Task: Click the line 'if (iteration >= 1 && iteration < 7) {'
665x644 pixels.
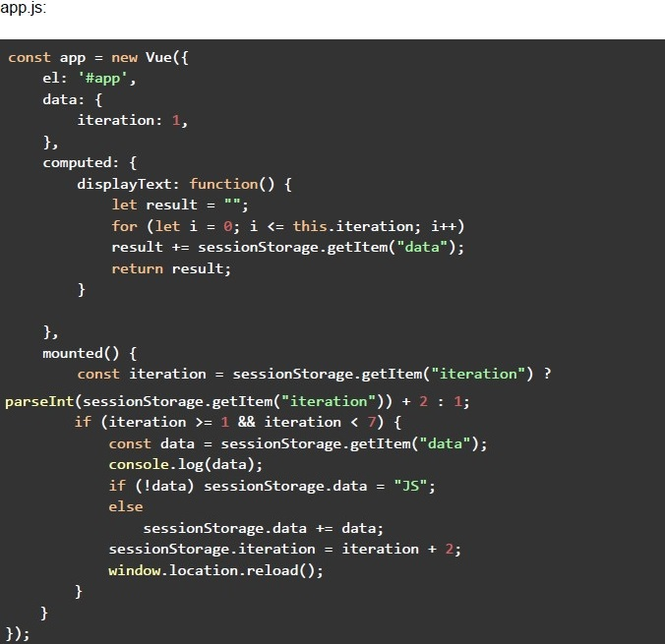Action: coord(237,422)
